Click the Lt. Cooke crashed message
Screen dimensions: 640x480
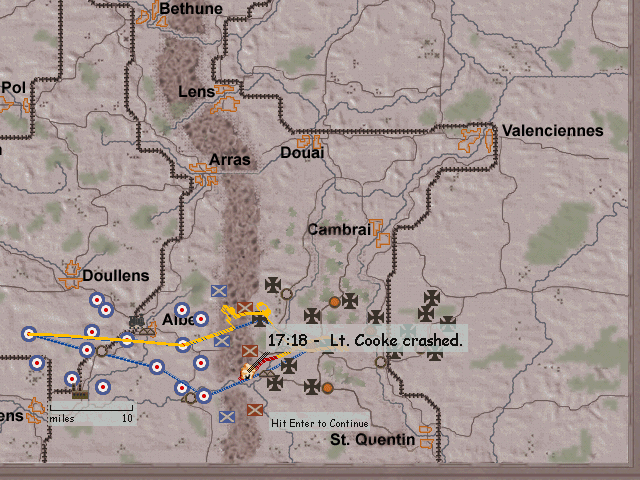pos(365,341)
